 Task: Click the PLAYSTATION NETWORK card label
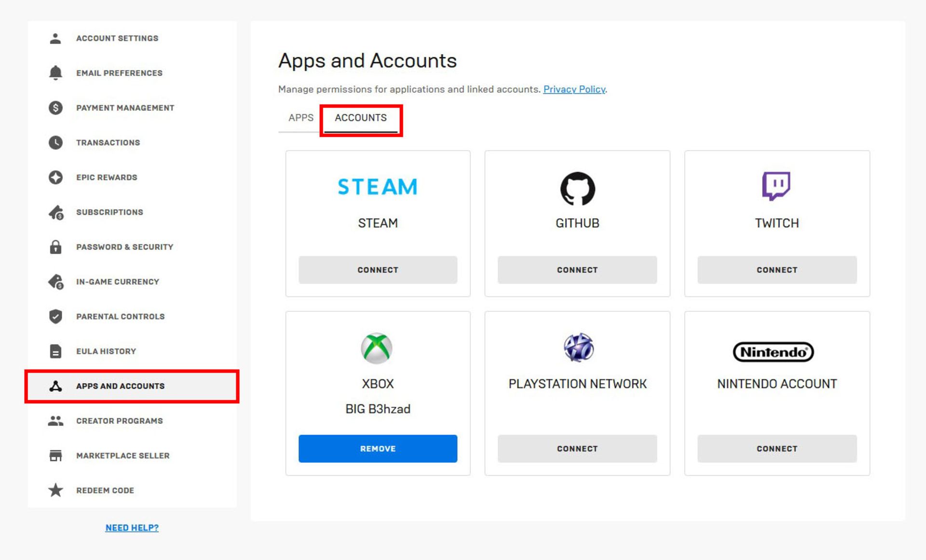coord(577,384)
